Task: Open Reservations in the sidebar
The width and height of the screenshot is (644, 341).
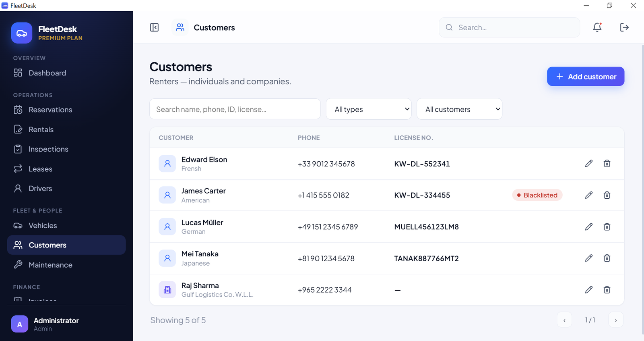Action: click(66, 110)
